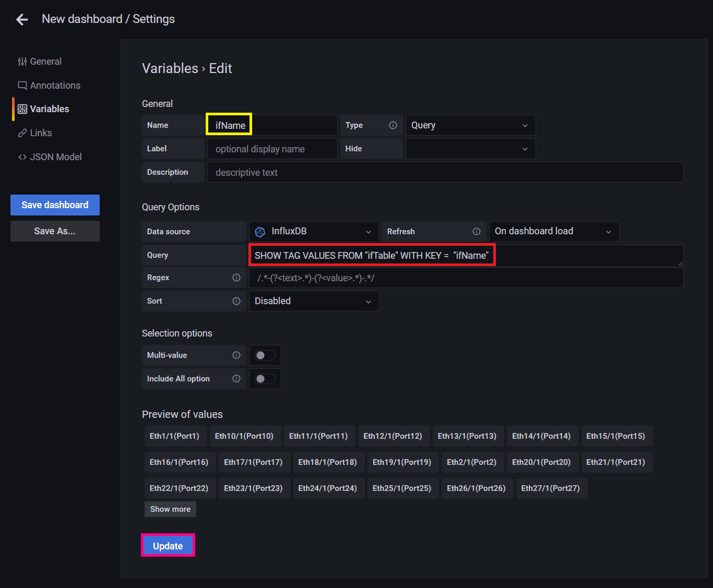
Task: Click the Save As... button
Action: [55, 231]
